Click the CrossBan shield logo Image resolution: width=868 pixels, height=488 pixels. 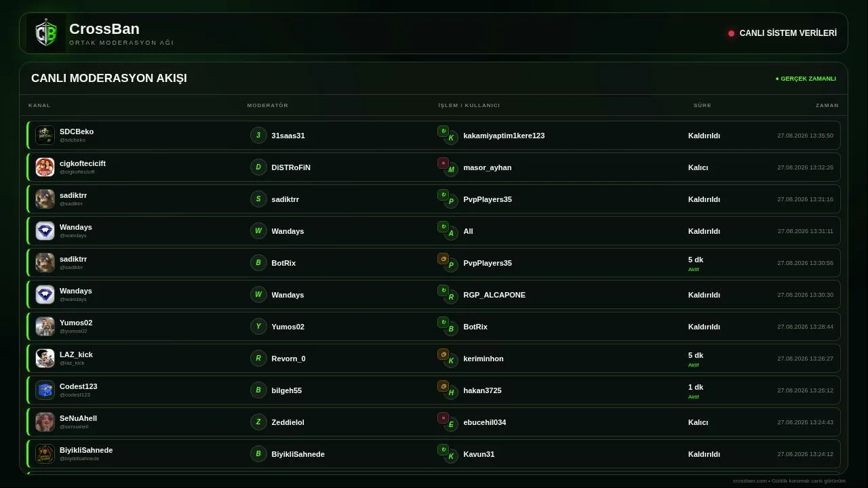click(x=46, y=33)
